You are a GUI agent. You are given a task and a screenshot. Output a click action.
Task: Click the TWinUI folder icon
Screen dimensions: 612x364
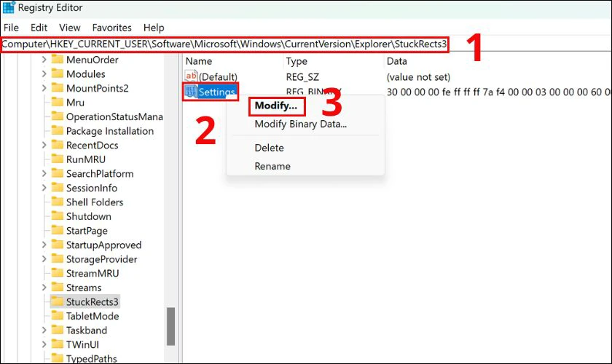(x=58, y=344)
